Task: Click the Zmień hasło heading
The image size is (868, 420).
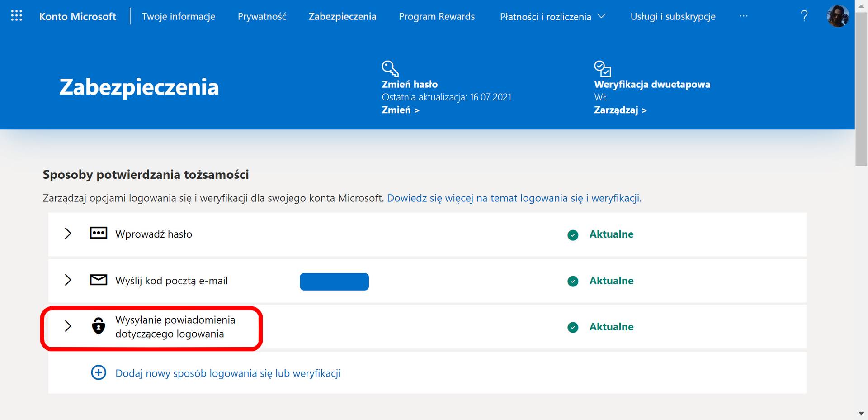Action: pyautogui.click(x=410, y=84)
